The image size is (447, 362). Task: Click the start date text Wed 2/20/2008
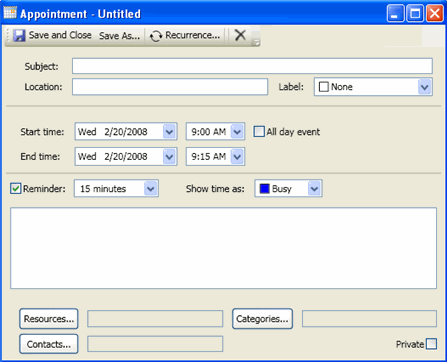tap(113, 132)
